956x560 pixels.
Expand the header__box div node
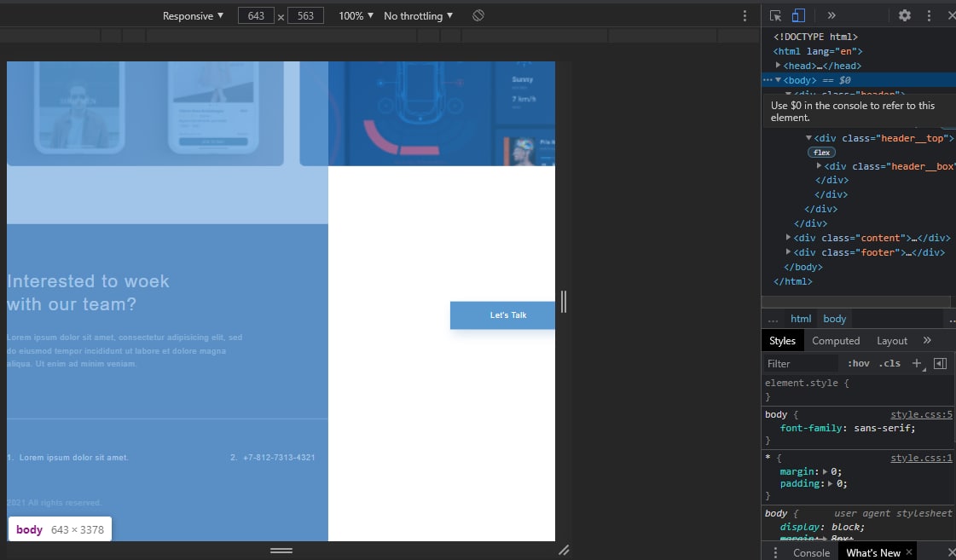pos(819,165)
